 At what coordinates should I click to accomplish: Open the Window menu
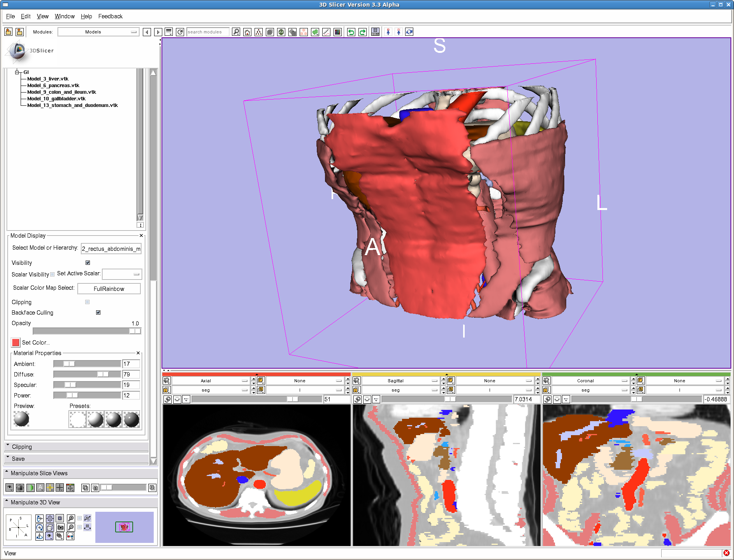tap(65, 16)
